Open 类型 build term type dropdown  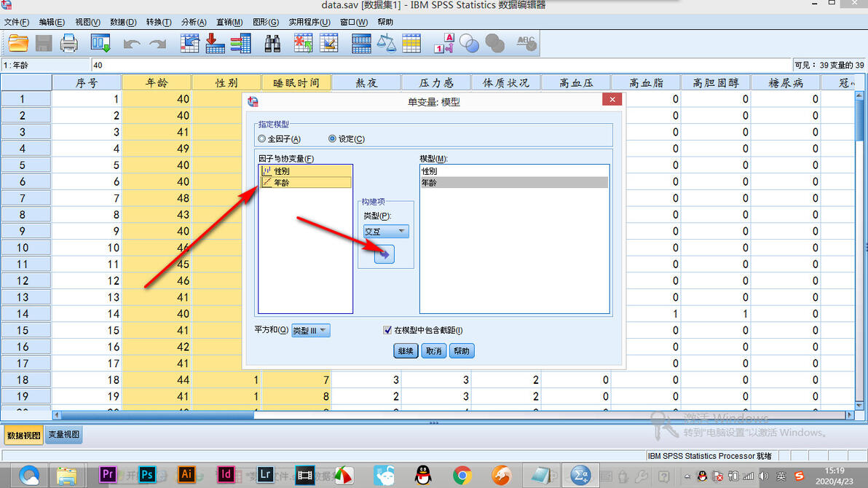(386, 231)
